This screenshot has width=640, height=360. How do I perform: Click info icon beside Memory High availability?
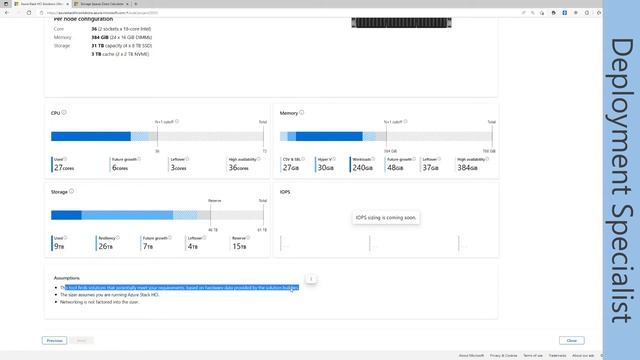(487, 159)
